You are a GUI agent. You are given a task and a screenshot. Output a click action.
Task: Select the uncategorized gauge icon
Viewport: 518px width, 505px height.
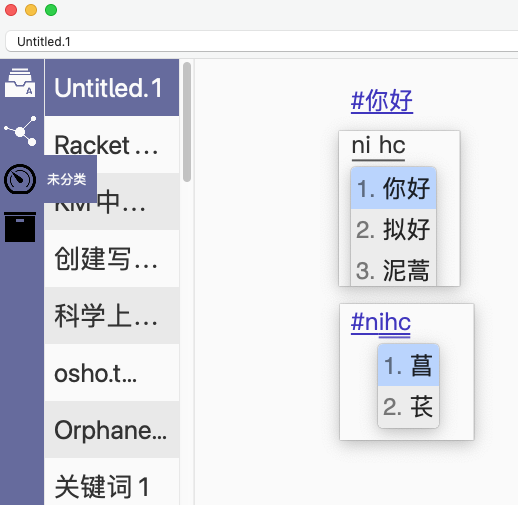pos(20,179)
